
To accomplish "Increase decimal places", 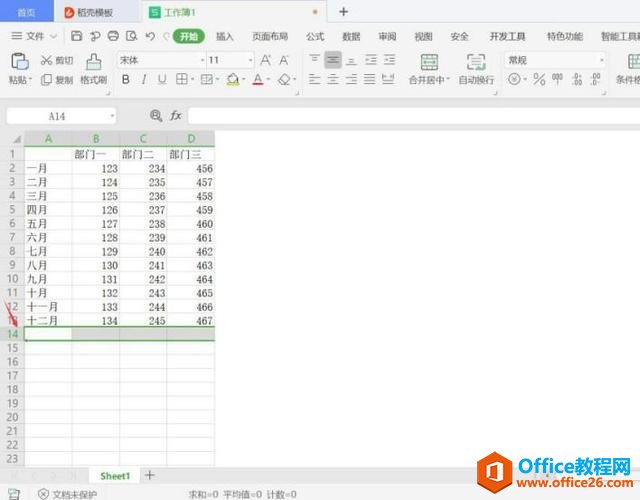I will 577,79.
